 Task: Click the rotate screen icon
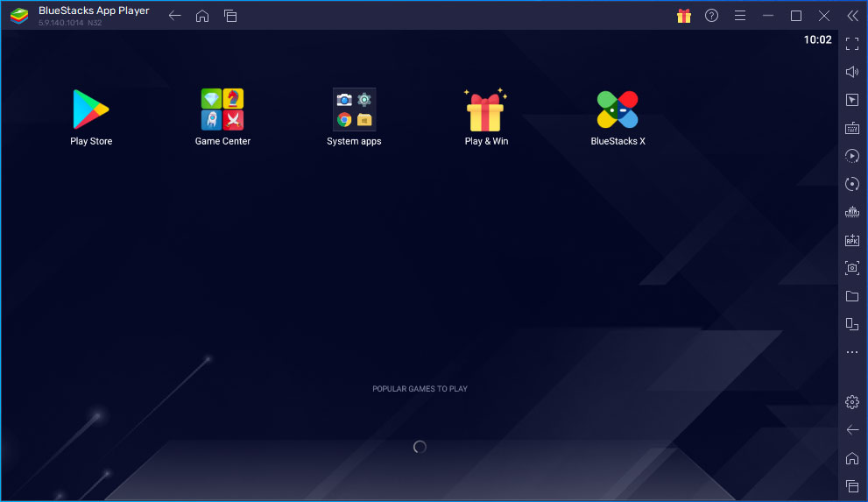[852, 324]
